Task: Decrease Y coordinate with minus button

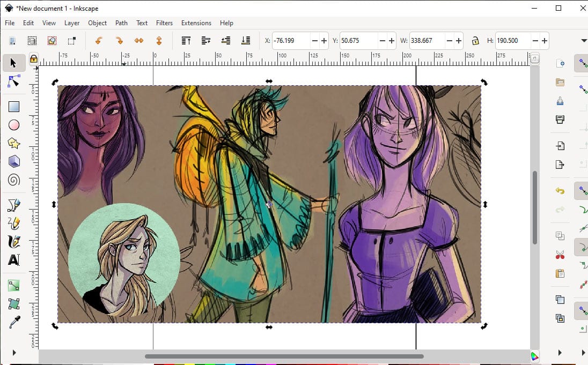Action: point(382,41)
